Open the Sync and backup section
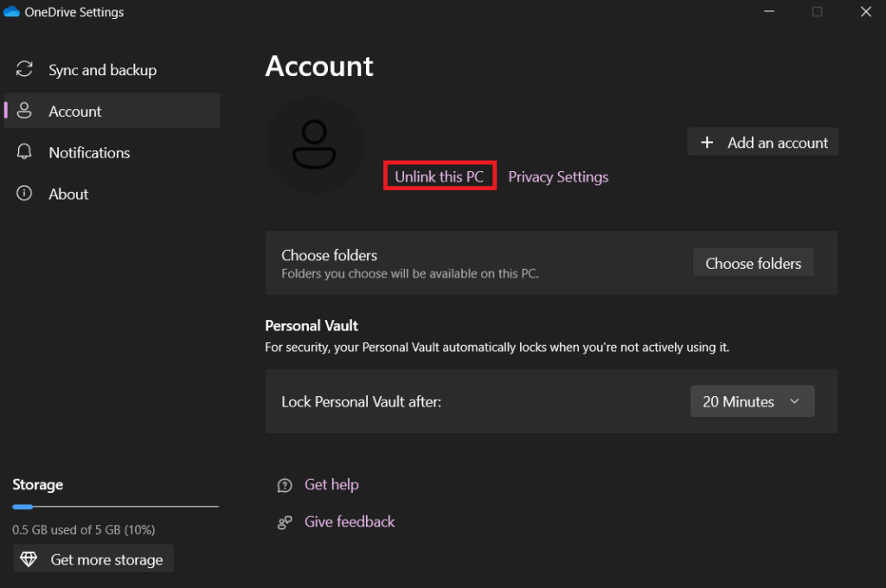Viewport: 886px width, 588px height. (x=112, y=69)
